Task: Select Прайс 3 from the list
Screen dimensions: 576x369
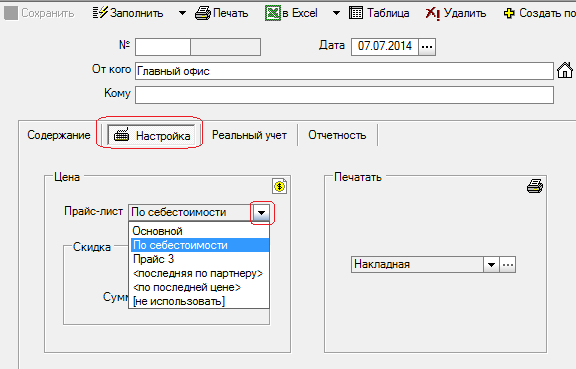Action: click(x=200, y=259)
